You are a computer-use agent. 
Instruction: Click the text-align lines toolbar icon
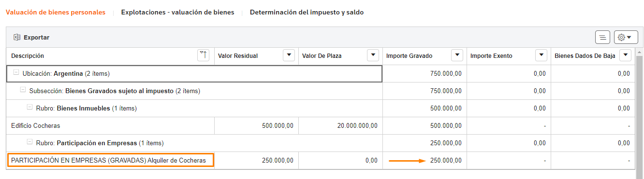(x=602, y=37)
